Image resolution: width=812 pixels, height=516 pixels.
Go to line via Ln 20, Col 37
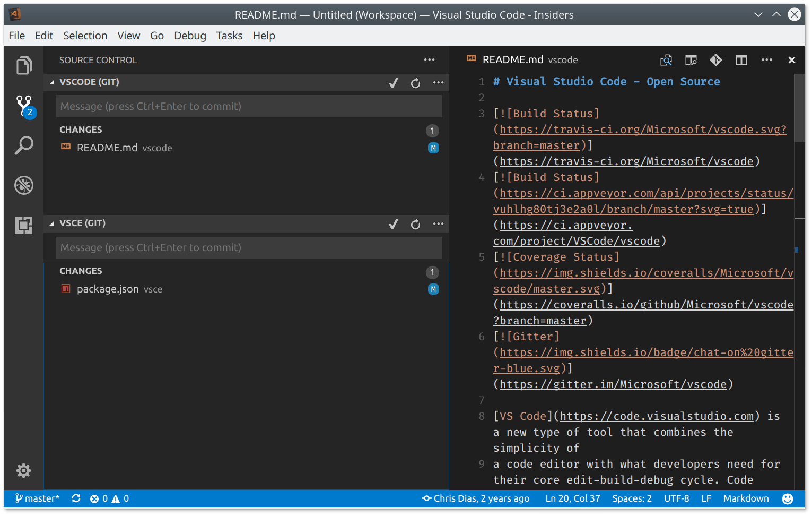pos(573,498)
